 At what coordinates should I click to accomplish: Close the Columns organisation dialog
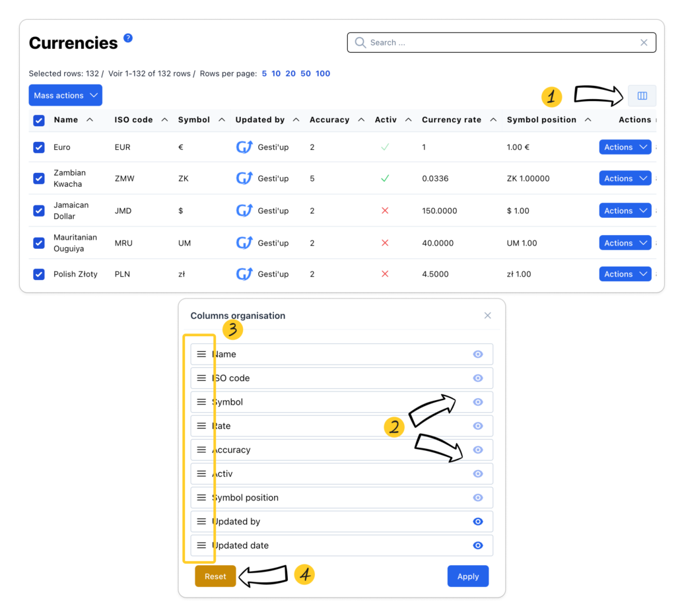(x=487, y=316)
